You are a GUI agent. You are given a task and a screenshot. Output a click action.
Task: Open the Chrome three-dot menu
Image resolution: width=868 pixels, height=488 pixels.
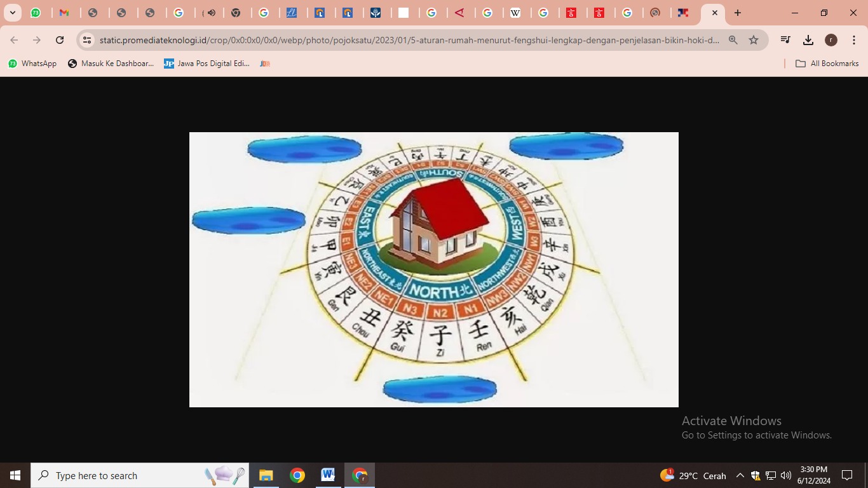click(x=854, y=40)
